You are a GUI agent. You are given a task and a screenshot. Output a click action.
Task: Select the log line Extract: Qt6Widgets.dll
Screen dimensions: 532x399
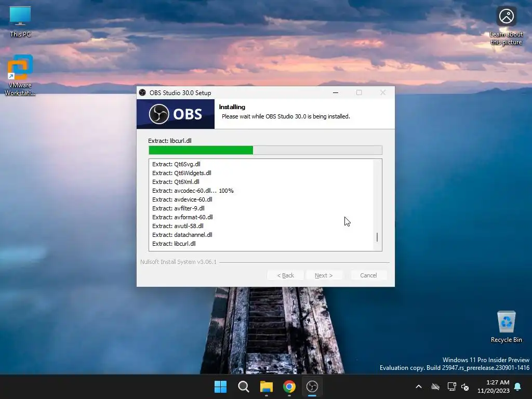click(x=181, y=173)
